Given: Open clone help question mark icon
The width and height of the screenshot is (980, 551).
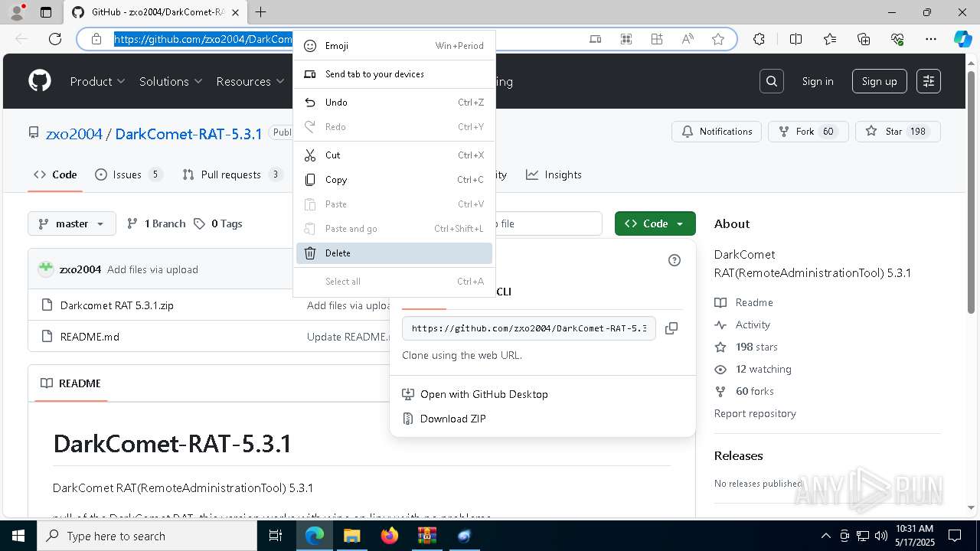Looking at the screenshot, I should point(675,260).
